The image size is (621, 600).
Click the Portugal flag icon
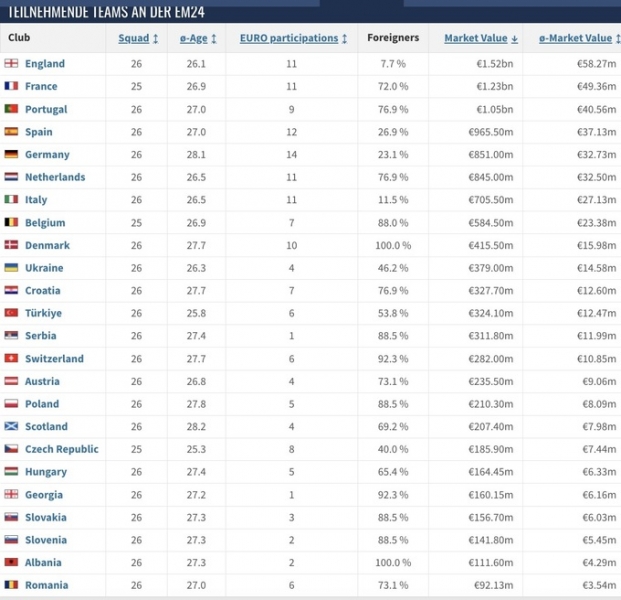tap(12, 109)
